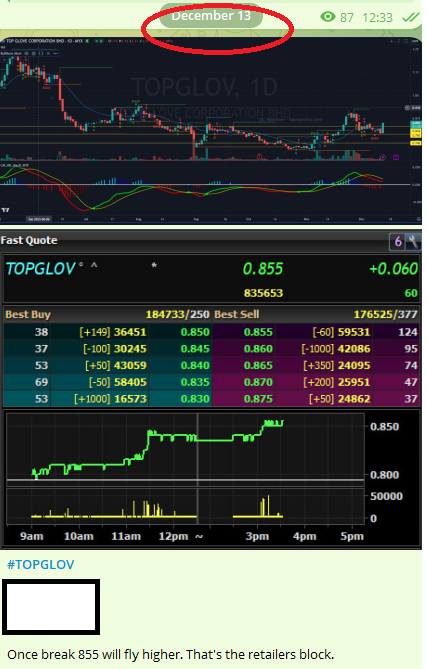Screen dimensions: 427x669
Task: Click the TradingView logo on the chart
Action: pos(6,209)
